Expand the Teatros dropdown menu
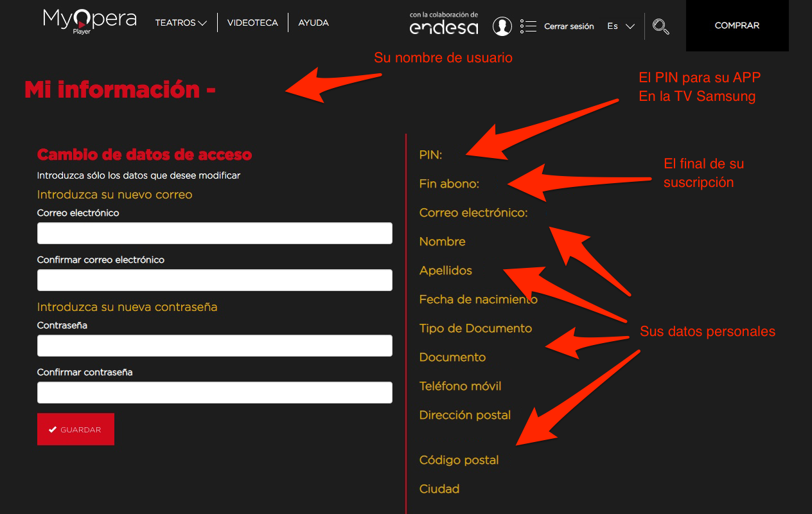812x514 pixels. click(x=181, y=23)
